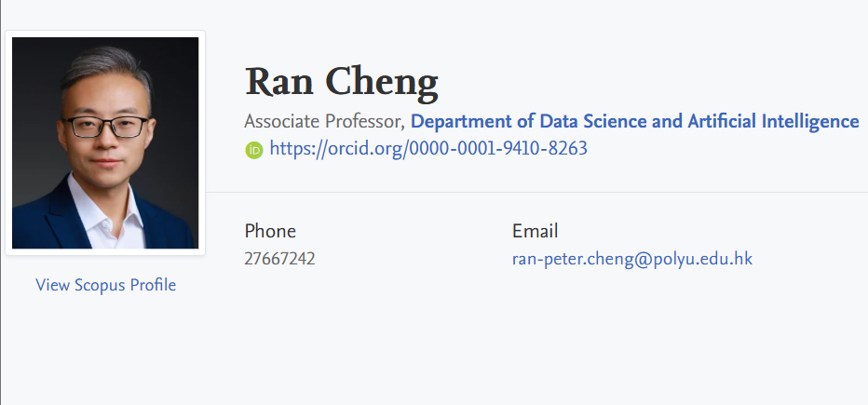The height and width of the screenshot is (405, 868).
Task: Click the Phone field label
Action: coord(270,231)
